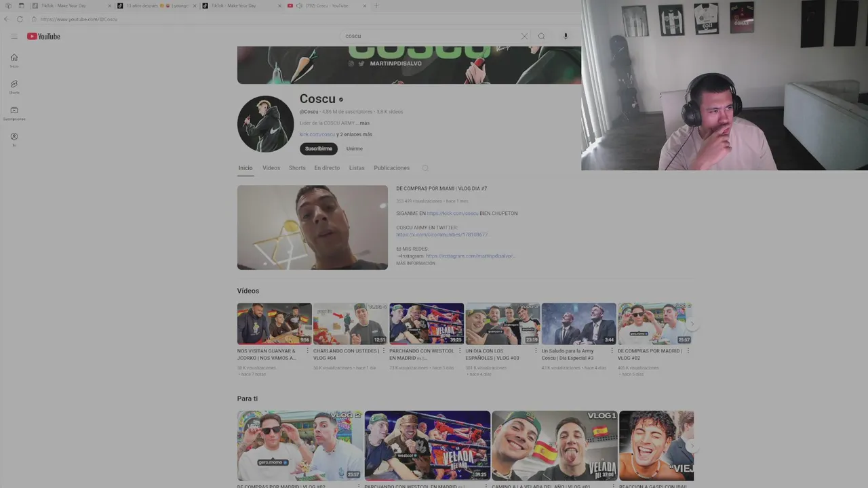The height and width of the screenshot is (488, 868).
Task: Open Shorts from the left sidebar
Action: pos(14,87)
